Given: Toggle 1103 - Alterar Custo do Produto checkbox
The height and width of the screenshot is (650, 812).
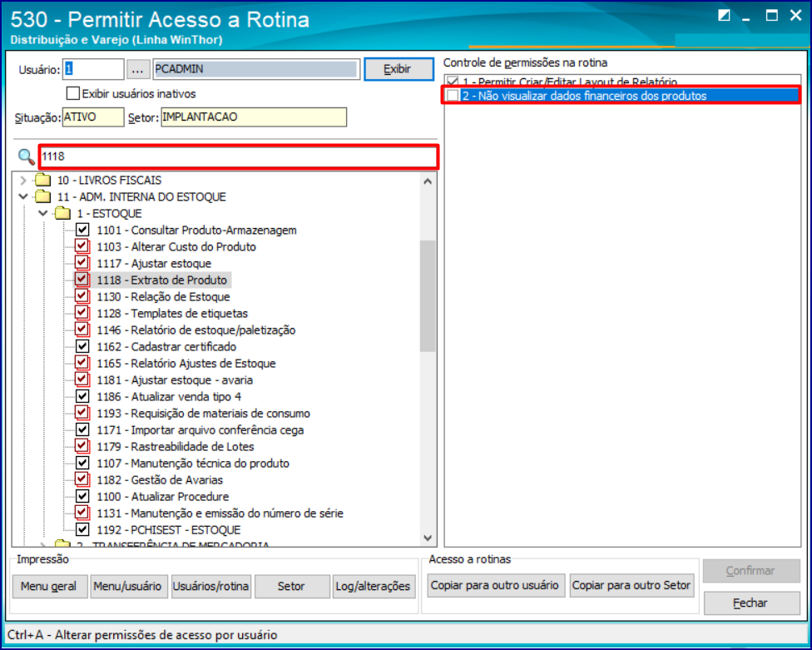Looking at the screenshot, I should (82, 246).
